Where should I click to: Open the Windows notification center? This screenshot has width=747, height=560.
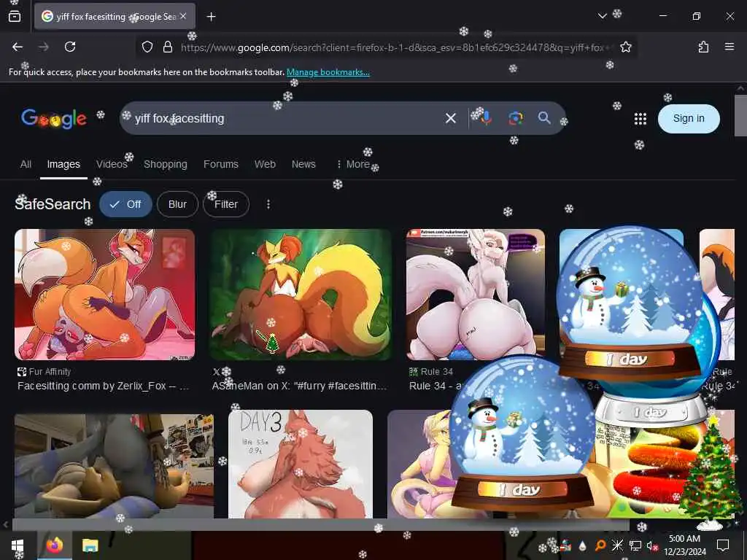tap(723, 545)
